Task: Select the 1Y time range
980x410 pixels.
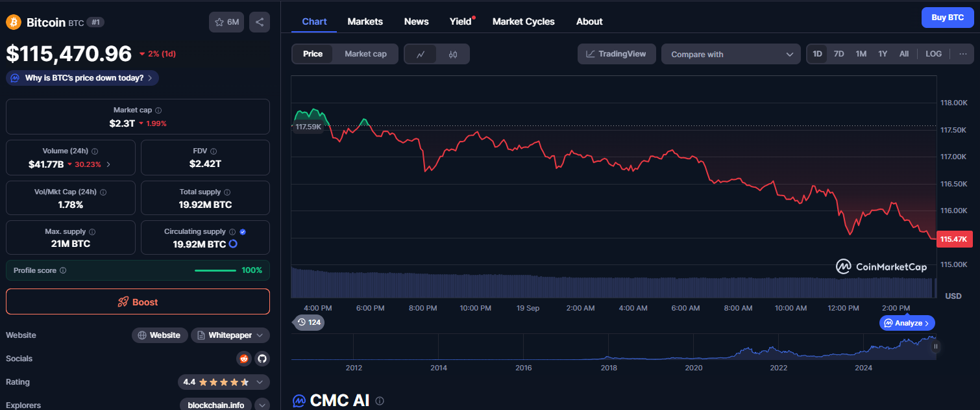Action: pyautogui.click(x=883, y=54)
